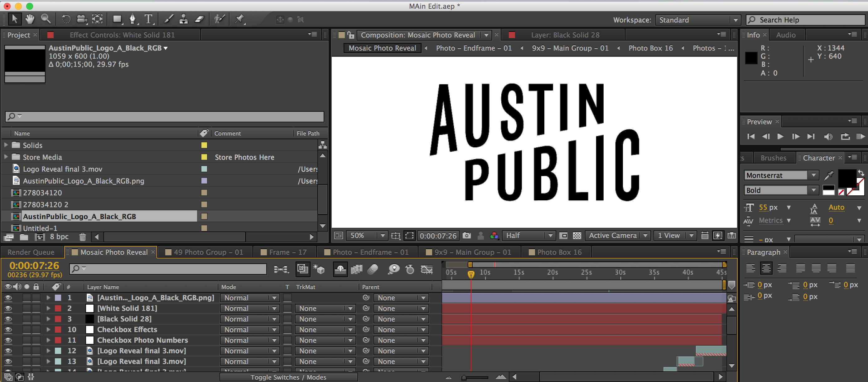868x382 pixels.
Task: Select the Roto Brush tool
Action: (x=219, y=19)
